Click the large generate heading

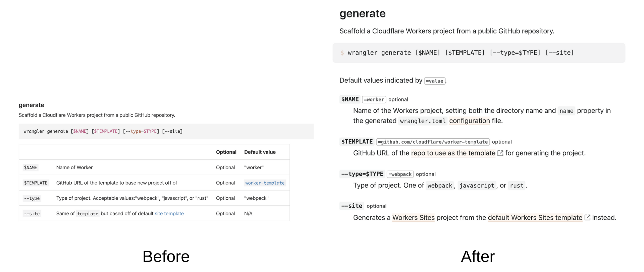362,13
